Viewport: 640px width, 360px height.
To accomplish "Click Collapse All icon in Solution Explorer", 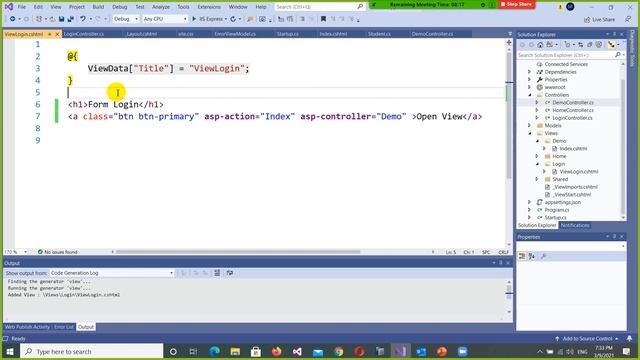I will (590, 44).
